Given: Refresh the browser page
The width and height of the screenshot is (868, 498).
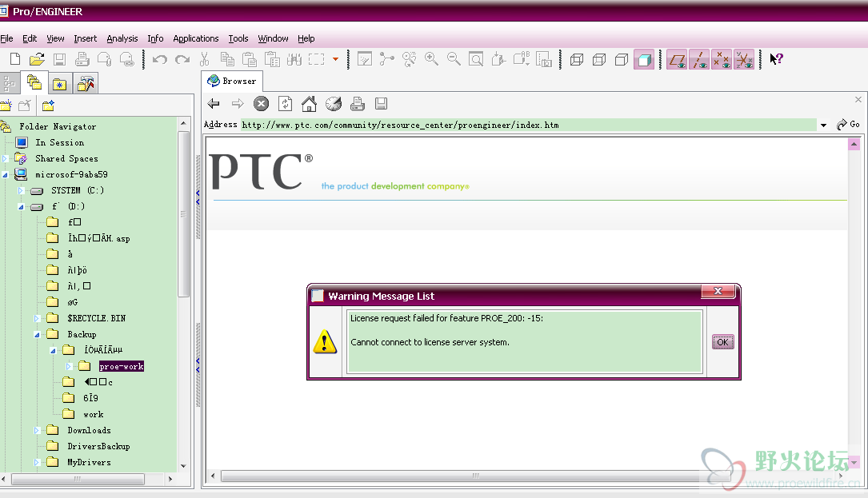Looking at the screenshot, I should pos(285,103).
